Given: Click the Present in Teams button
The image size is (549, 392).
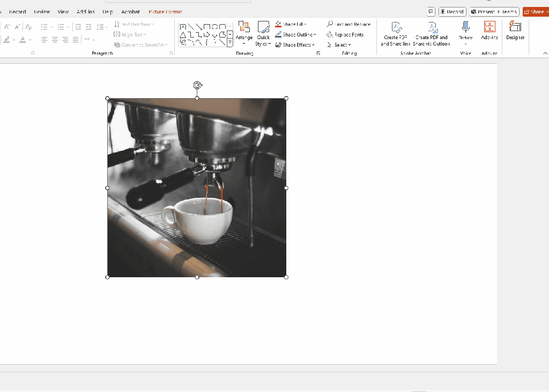Looking at the screenshot, I should click(x=494, y=12).
